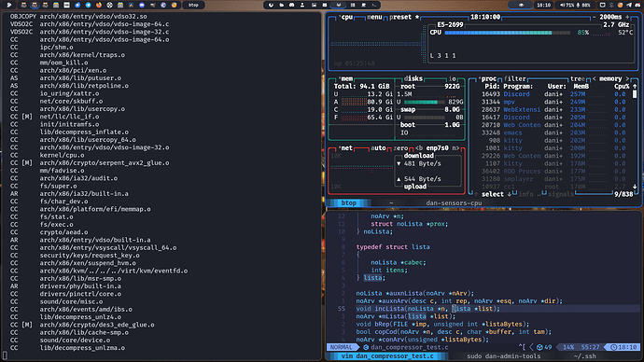Viewport: 644px width, 362px height.
Task: Toggle the tree view in proc panel
Action: tap(577, 78)
